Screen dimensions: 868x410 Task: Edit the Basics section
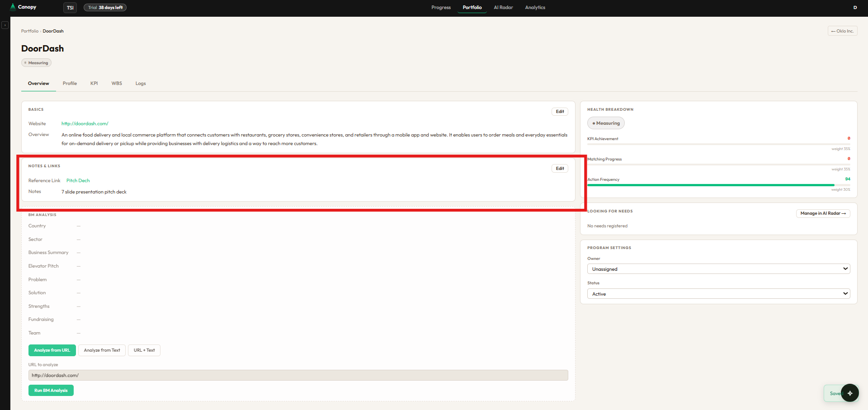click(x=560, y=112)
